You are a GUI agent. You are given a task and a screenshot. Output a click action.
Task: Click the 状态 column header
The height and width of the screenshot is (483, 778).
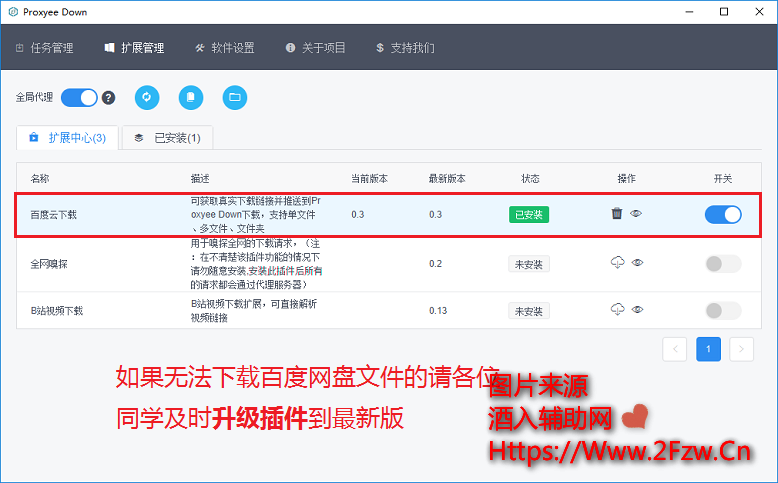(x=530, y=179)
